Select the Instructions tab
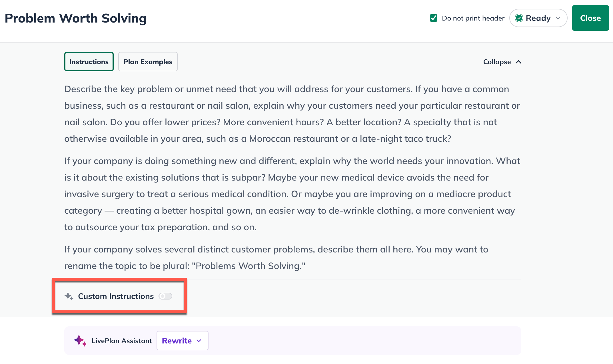This screenshot has height=364, width=613. (89, 62)
